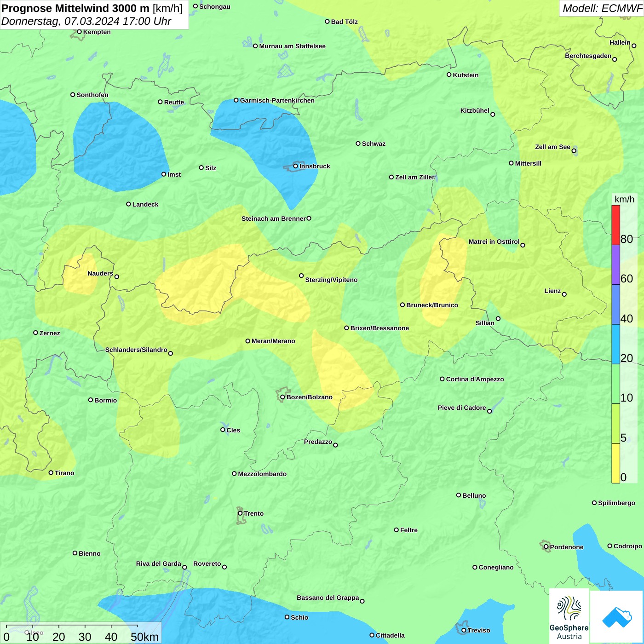Click the 'Pieve di Cadore' label
Image resolution: width=644 pixels, height=644 pixels.
click(462, 408)
